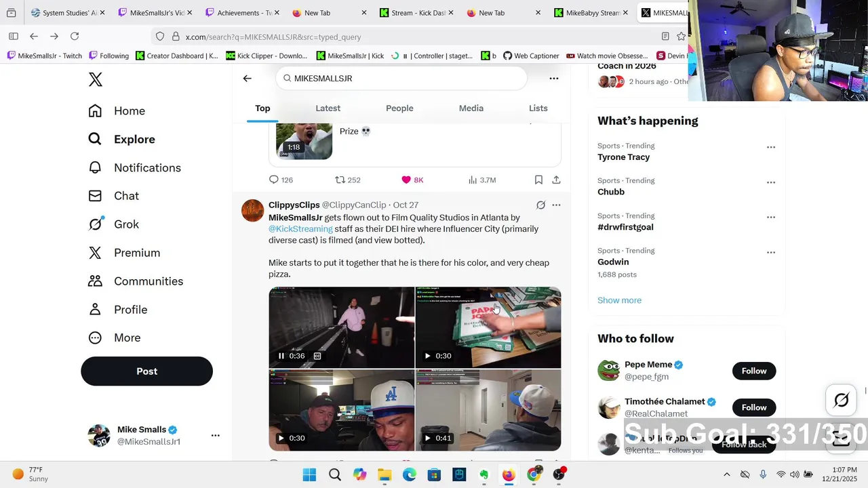The height and width of the screenshot is (488, 868).
Task: Open Tyrone Tracy trending topic
Action: 624,157
